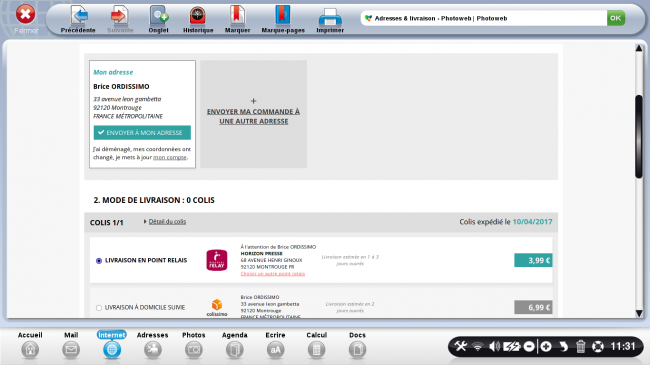Open the Mail application
Screen dimensions: 650x365
71,345
